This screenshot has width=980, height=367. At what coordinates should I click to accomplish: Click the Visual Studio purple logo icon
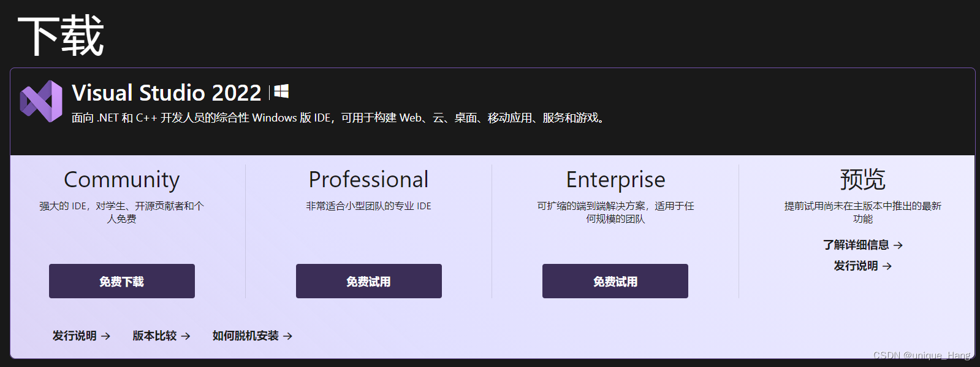(x=41, y=101)
